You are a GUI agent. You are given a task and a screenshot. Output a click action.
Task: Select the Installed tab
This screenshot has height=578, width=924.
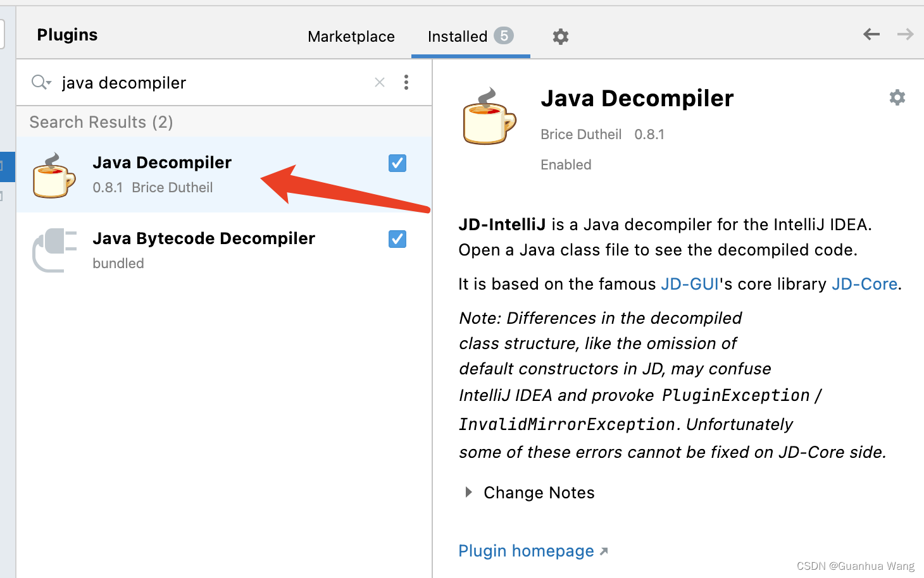[x=458, y=36]
